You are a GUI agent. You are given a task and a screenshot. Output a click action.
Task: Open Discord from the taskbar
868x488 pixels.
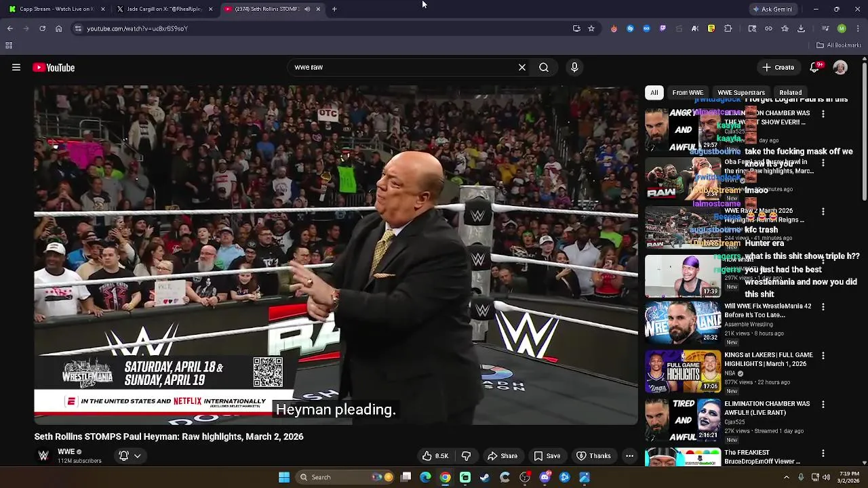point(545,477)
